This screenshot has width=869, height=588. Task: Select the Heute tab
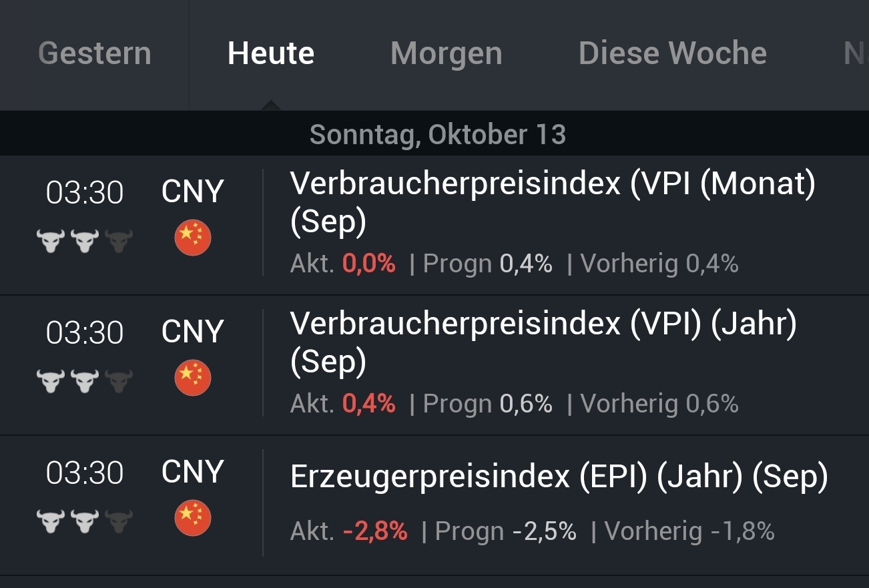(271, 53)
